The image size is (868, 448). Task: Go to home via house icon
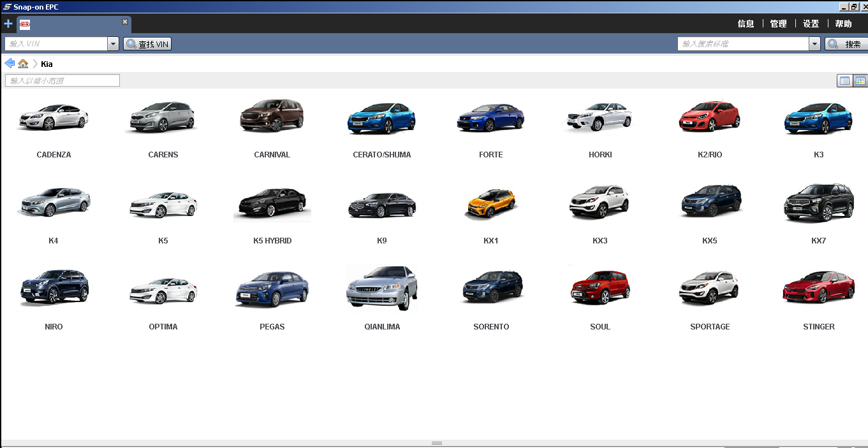pos(23,64)
